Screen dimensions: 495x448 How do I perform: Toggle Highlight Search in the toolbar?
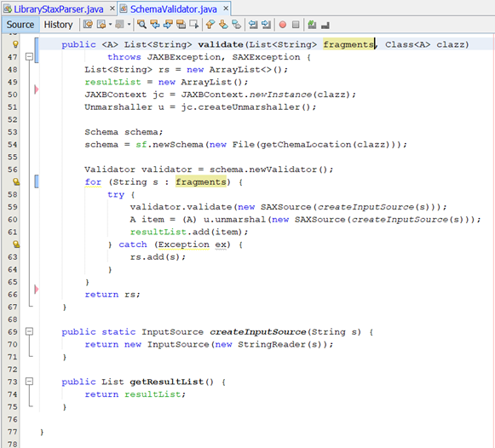[181, 25]
